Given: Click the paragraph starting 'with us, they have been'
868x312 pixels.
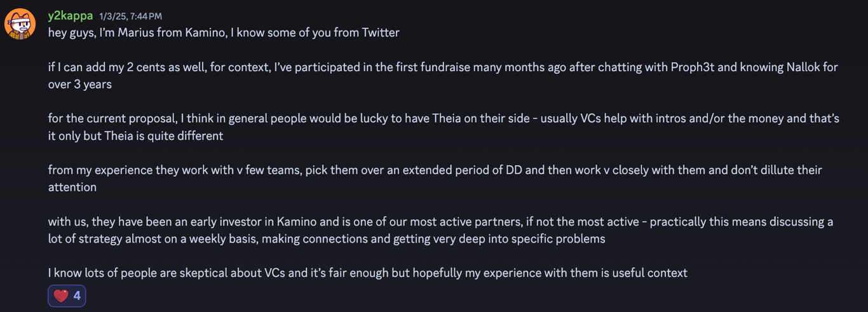Looking at the screenshot, I should coord(440,230).
